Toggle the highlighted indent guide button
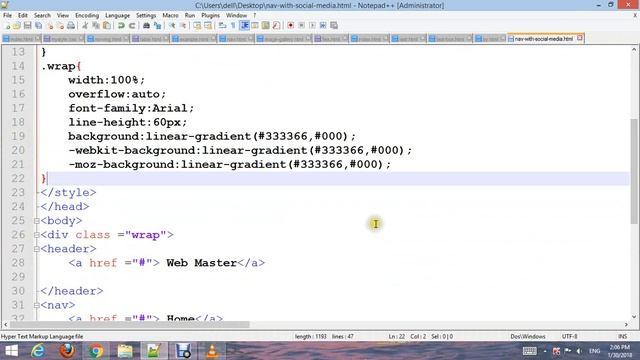Image resolution: width=640 pixels, height=360 pixels. [244, 25]
